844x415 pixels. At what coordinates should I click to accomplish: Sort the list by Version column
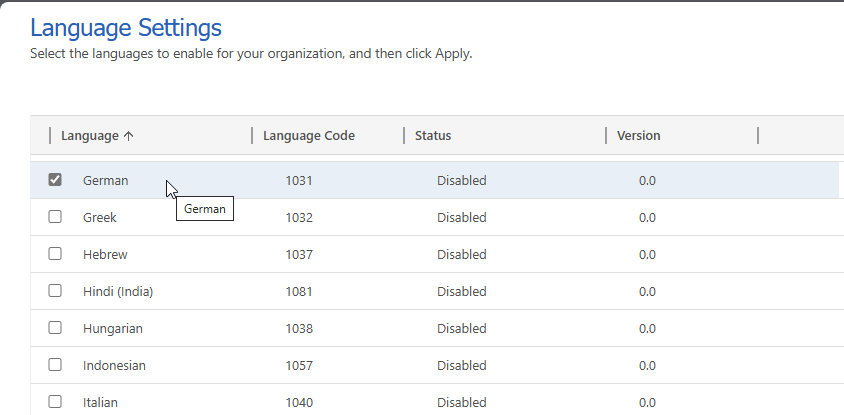click(x=638, y=136)
